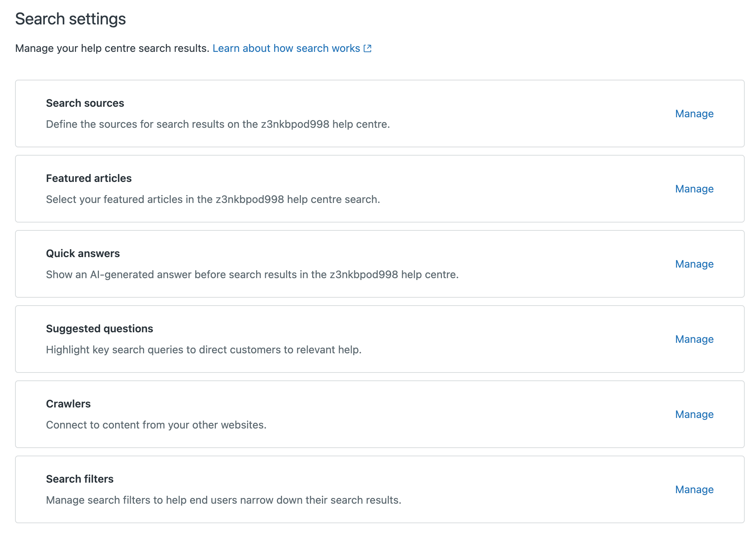Viewport: 756px width, 533px height.
Task: Select the 'Crawlers' card title
Action: point(68,404)
